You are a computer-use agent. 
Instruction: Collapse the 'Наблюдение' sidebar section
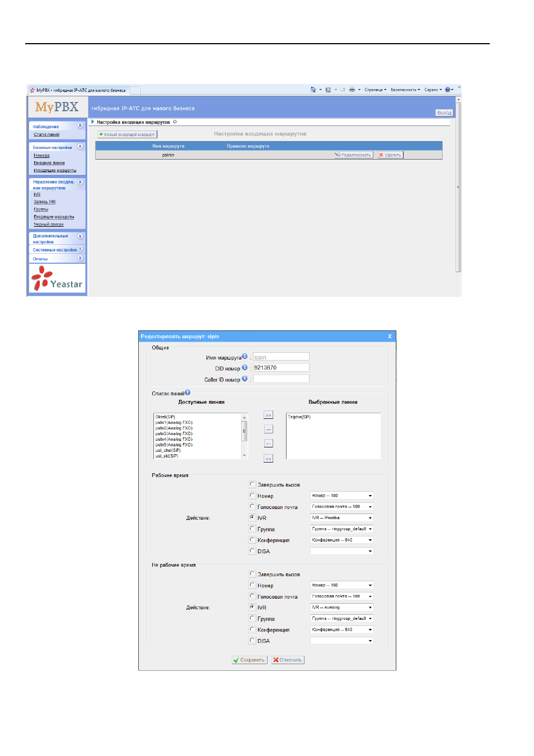(80, 125)
